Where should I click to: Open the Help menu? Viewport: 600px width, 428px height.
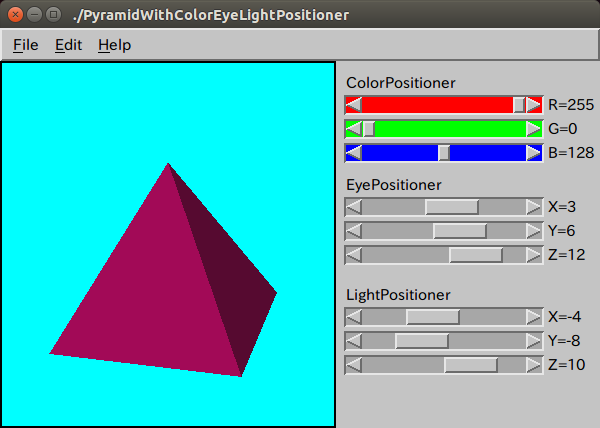point(114,45)
